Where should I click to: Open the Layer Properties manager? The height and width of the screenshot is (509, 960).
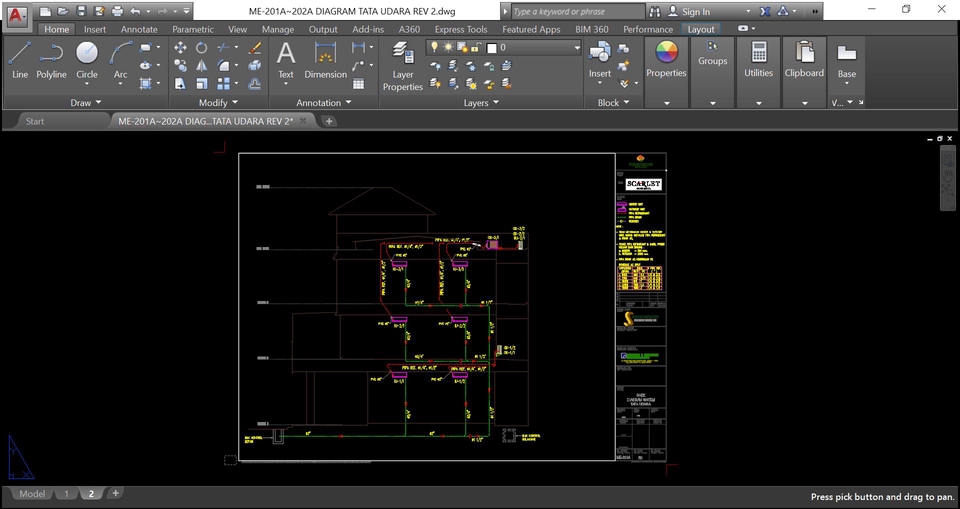(403, 66)
